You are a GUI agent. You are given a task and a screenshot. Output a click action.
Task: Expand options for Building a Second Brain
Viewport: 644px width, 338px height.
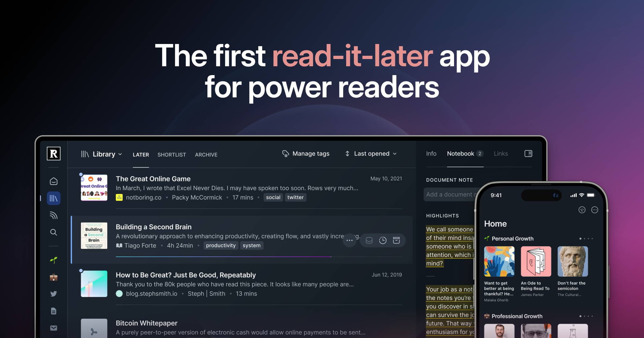[x=350, y=240]
